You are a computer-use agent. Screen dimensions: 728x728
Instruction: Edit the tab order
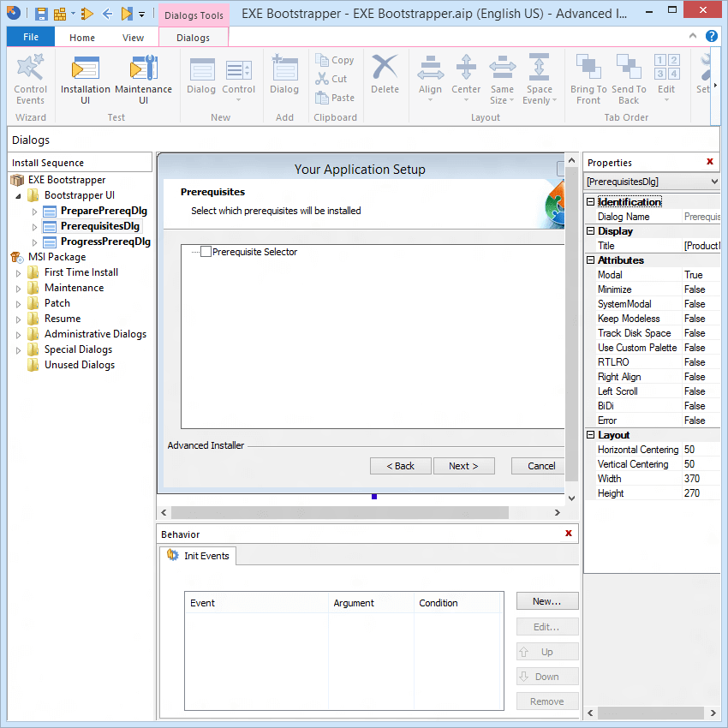pos(666,79)
